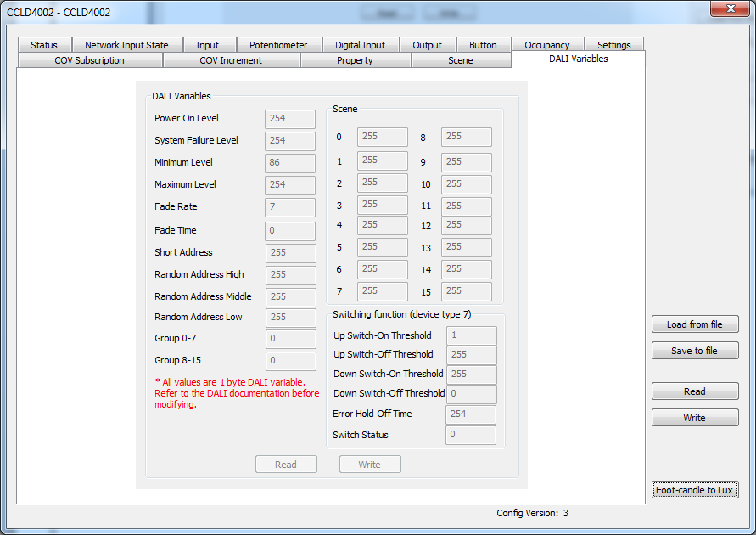Screen dimensions: 756x535
Task: Click the right-side Read button
Action: pyautogui.click(x=695, y=391)
